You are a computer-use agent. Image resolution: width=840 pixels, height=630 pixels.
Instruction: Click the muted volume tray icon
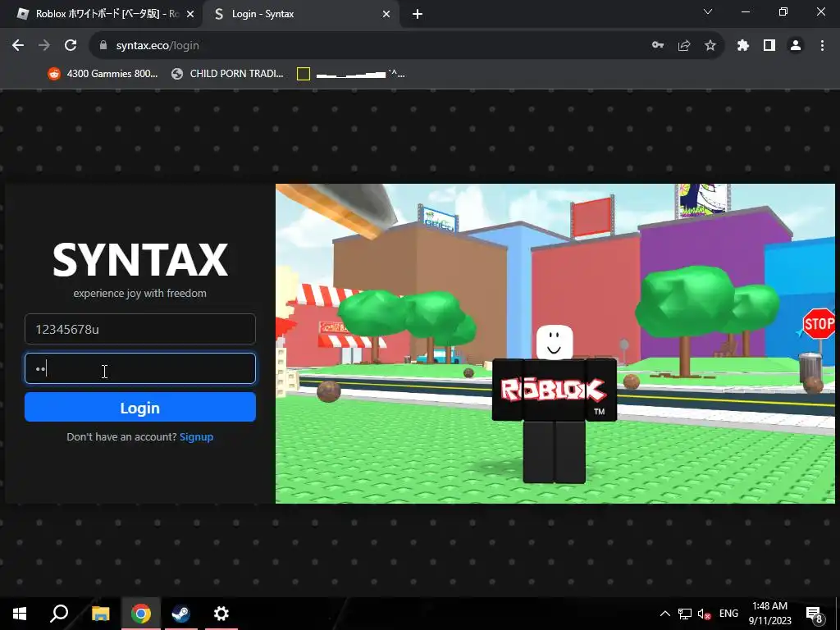[x=704, y=614]
